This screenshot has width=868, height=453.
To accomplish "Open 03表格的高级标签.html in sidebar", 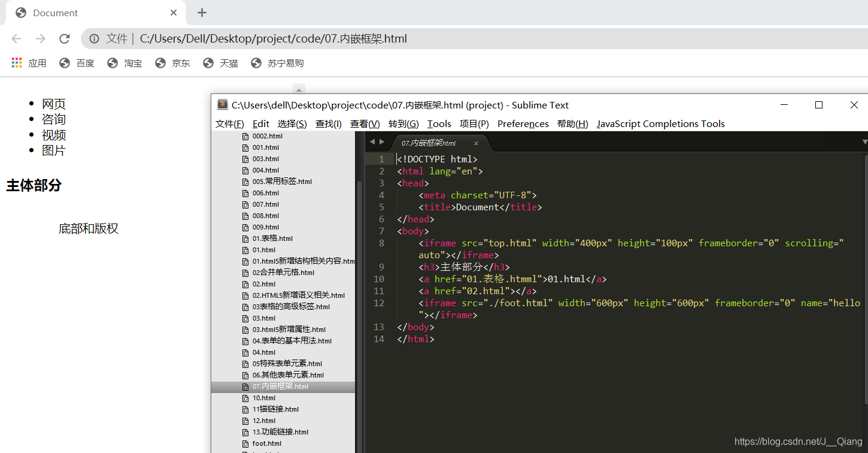I will pyautogui.click(x=291, y=307).
